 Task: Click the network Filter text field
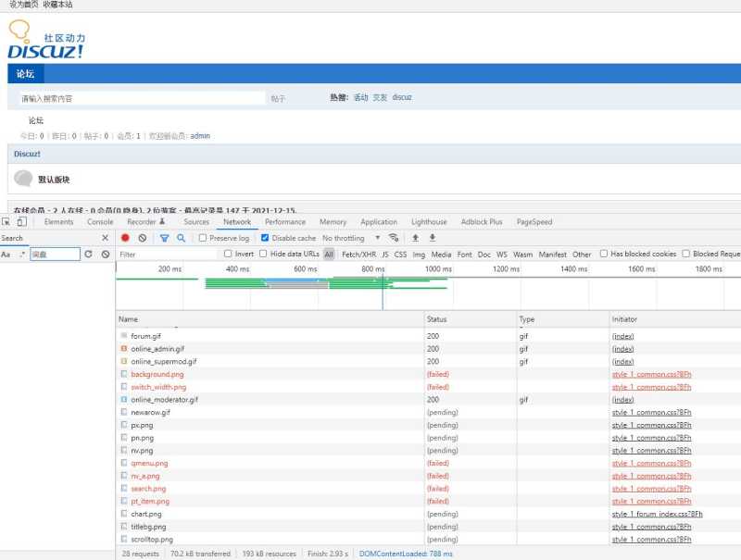pyautogui.click(x=168, y=254)
